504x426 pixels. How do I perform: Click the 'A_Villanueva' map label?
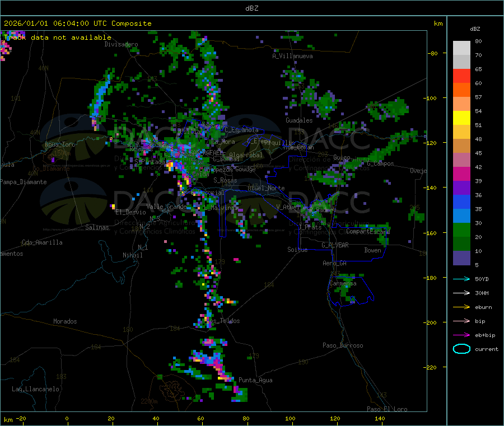coord(292,56)
